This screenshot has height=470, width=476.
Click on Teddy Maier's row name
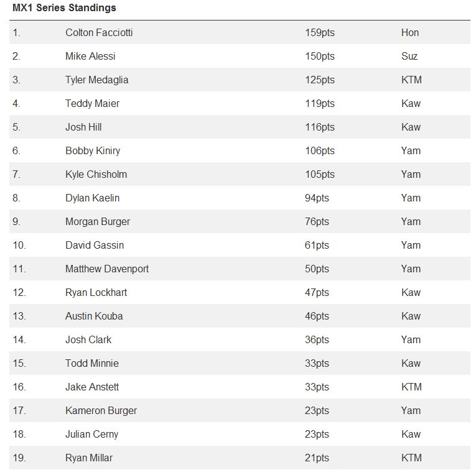[92, 103]
